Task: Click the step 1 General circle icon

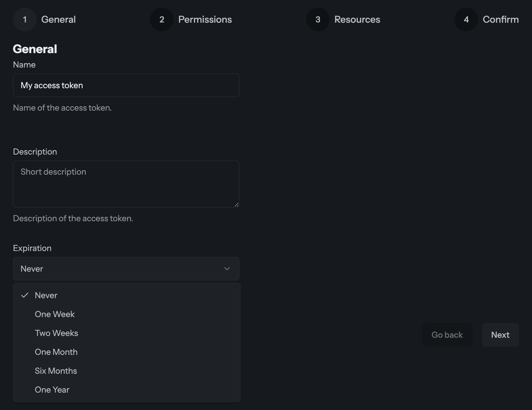Action: 24,19
